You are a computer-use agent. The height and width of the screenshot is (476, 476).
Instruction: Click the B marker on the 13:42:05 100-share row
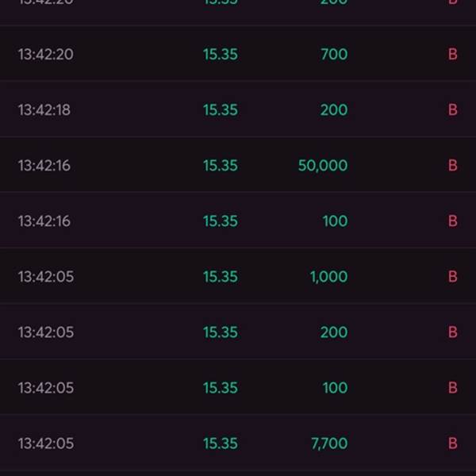coord(453,388)
